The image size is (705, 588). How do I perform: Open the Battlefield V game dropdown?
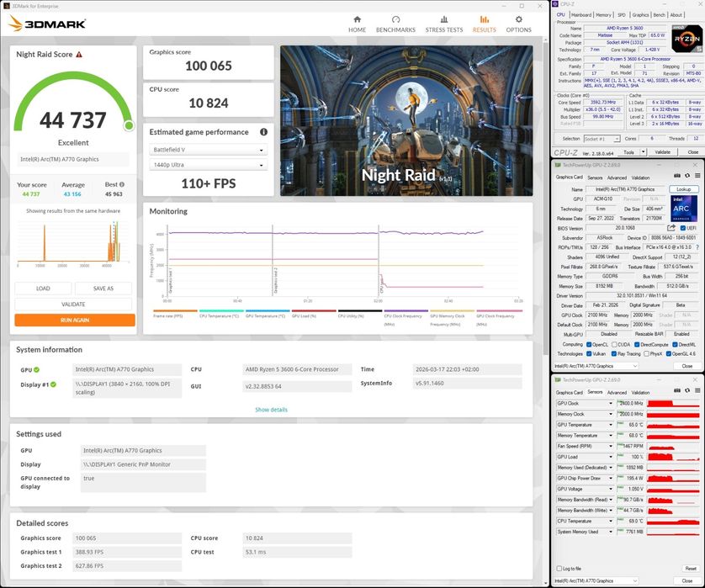(208, 151)
